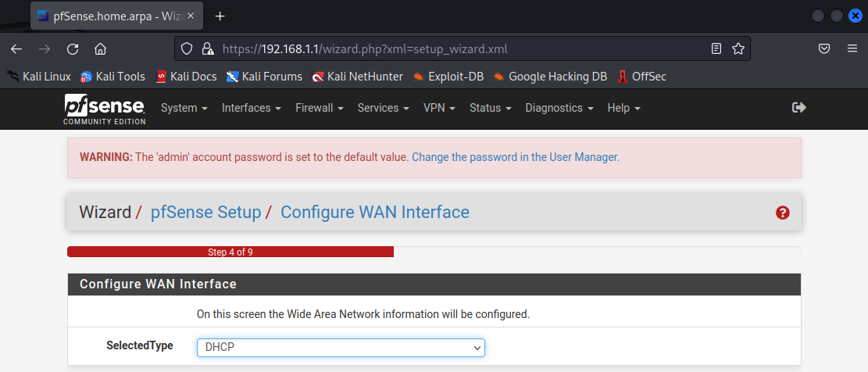Click the Pocket save icon
Image resolution: width=868 pixels, height=372 pixels.
coord(823,48)
